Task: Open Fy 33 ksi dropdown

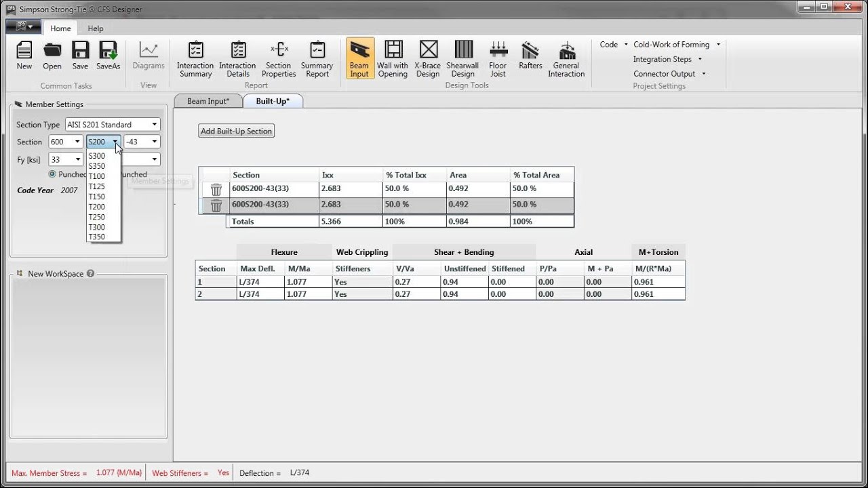Action: pos(65,159)
